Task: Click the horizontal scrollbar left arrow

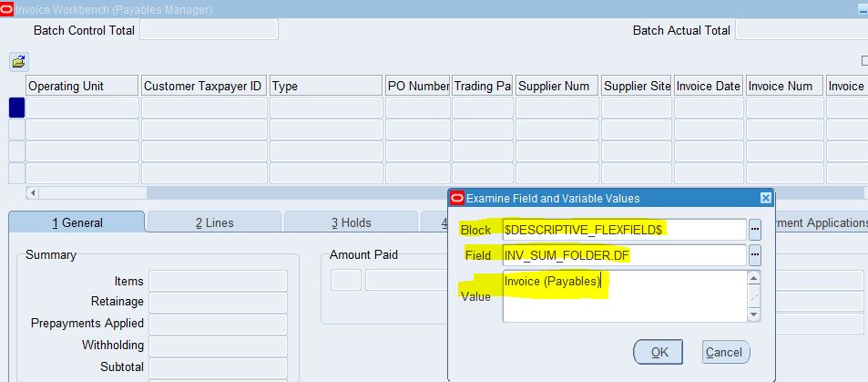Action: pyautogui.click(x=32, y=193)
